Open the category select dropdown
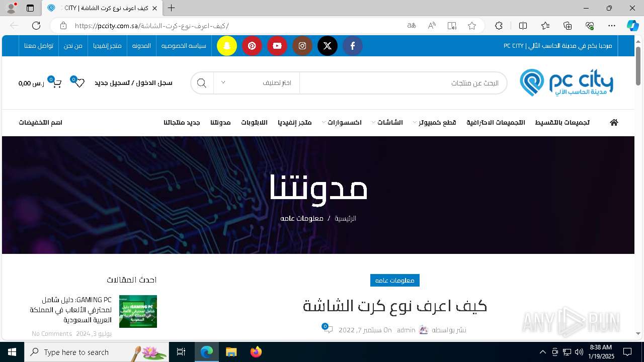 pyautogui.click(x=257, y=83)
